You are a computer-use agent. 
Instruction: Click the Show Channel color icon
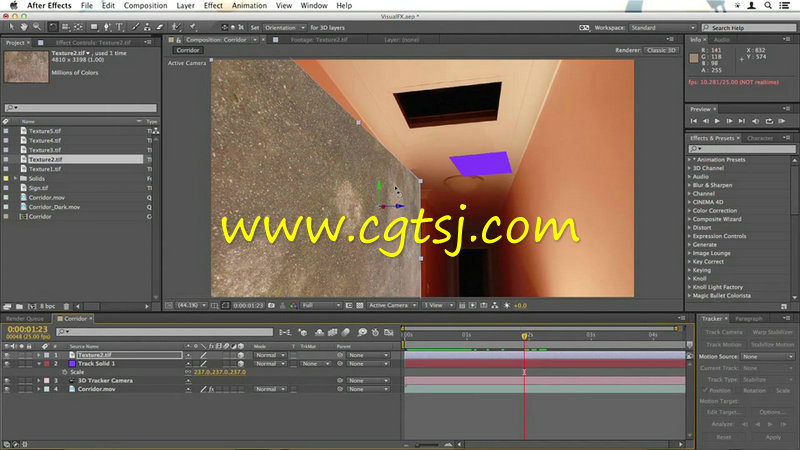coord(293,306)
